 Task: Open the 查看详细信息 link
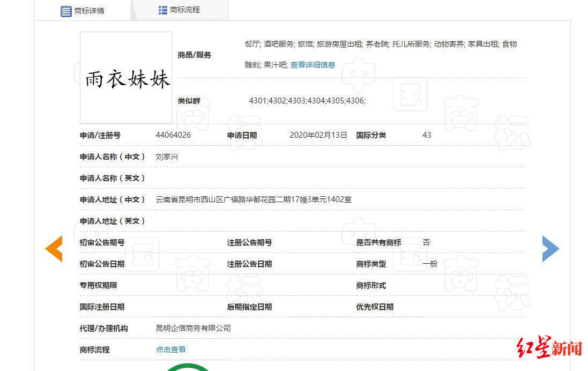coord(312,65)
